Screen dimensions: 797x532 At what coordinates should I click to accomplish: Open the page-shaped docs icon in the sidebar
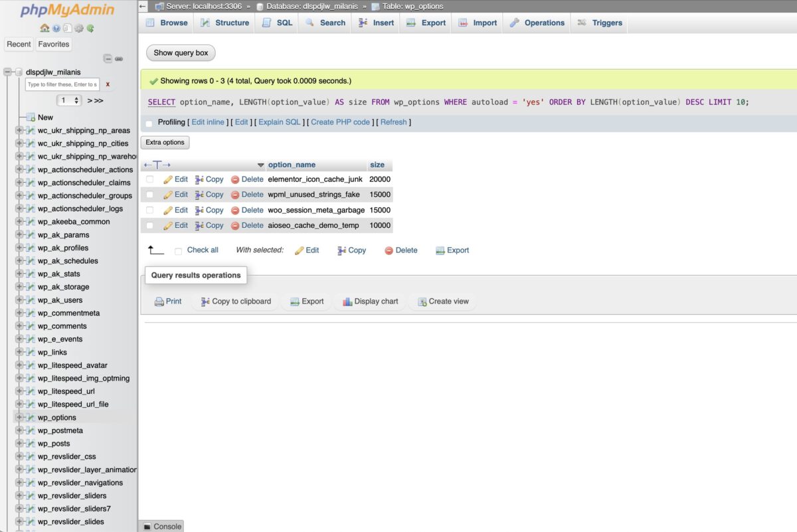click(67, 29)
